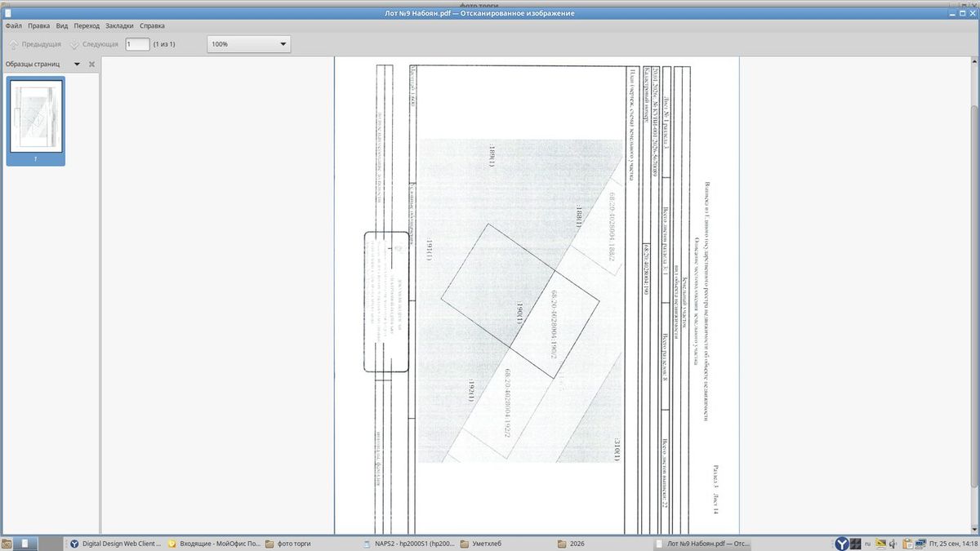Focus the page number field
980x551 pixels.
click(x=137, y=44)
